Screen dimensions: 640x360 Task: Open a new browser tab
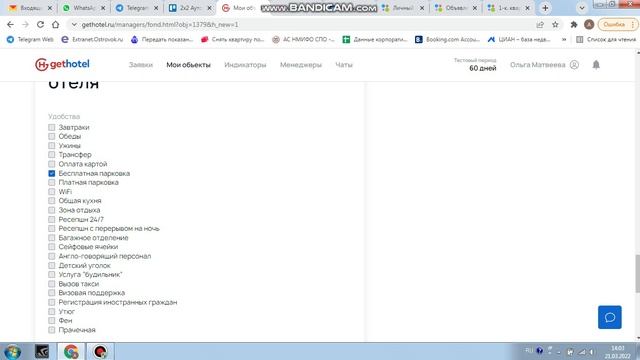click(545, 8)
